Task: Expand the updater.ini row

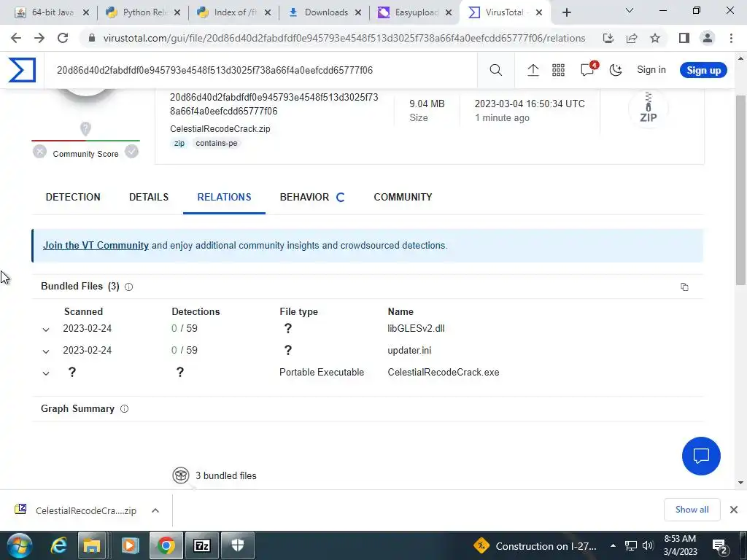Action: 46,351
